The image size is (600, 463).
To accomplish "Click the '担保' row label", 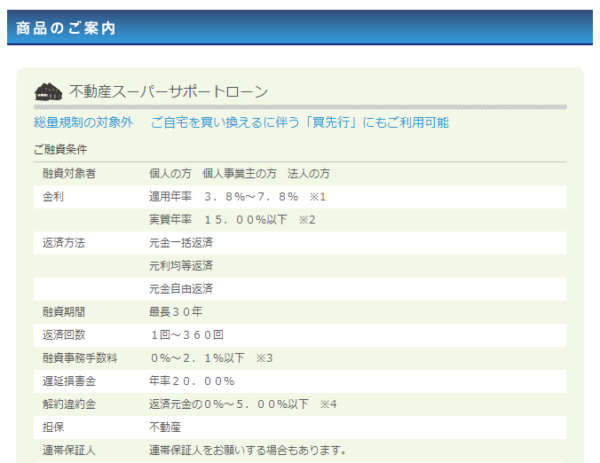I will 53,427.
